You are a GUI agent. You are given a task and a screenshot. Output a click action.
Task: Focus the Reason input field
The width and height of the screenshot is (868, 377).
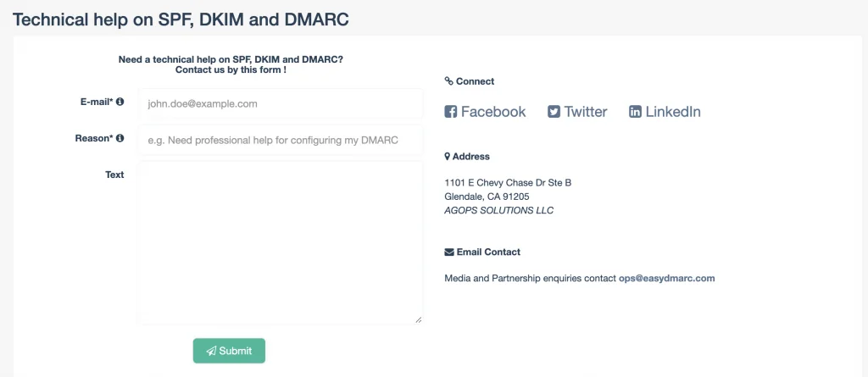tap(280, 140)
